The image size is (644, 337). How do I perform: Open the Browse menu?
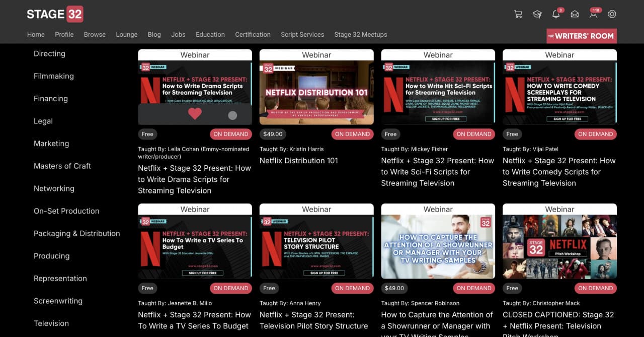(95, 34)
